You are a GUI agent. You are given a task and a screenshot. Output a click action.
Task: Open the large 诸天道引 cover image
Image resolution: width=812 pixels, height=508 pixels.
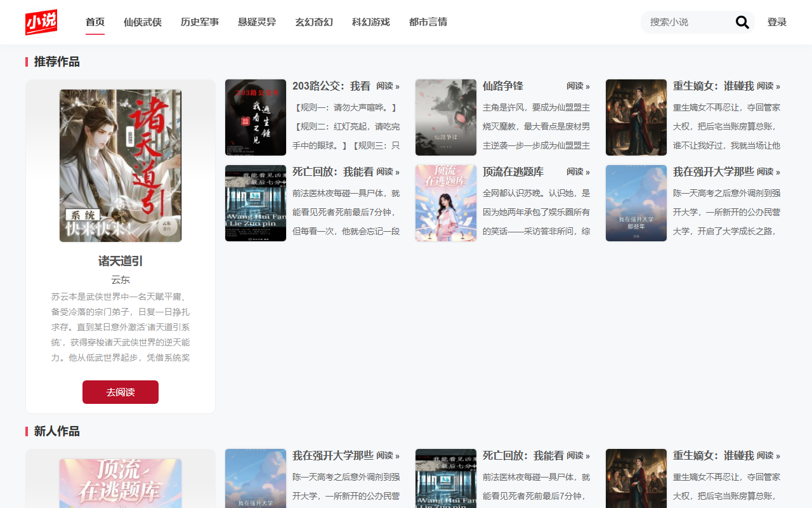[121, 166]
